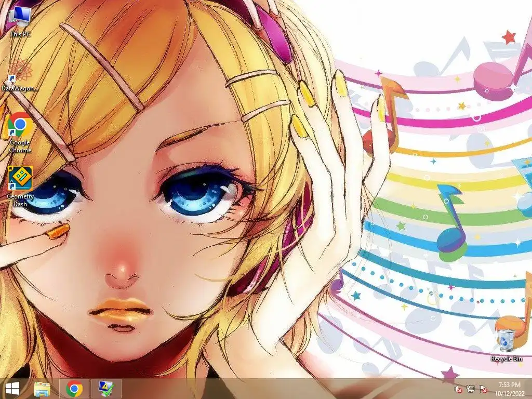Click the network status tray icon
The image size is (532, 399).
click(470, 389)
